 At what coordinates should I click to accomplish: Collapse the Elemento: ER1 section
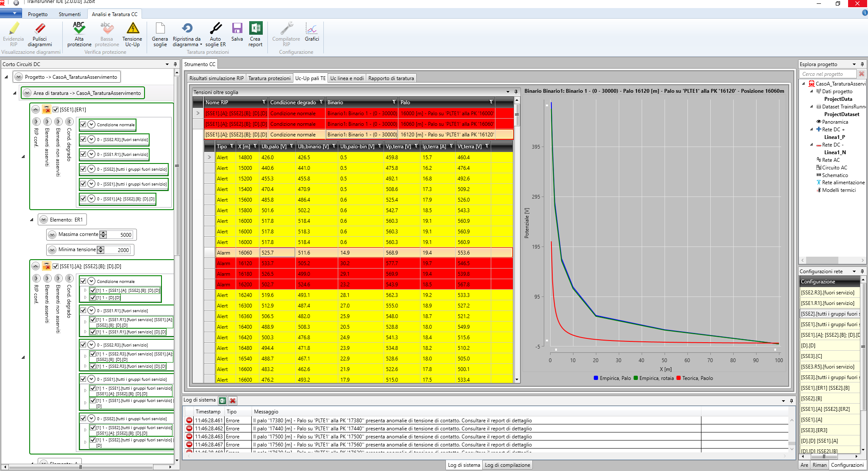click(44, 219)
